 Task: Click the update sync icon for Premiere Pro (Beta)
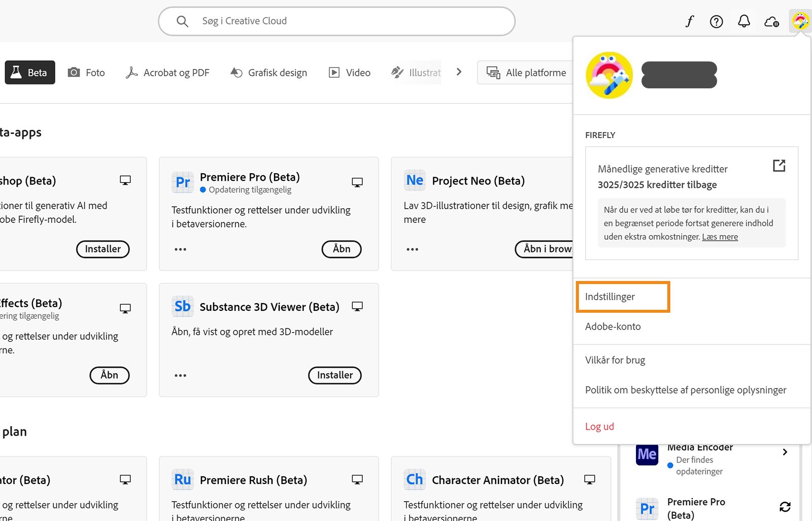(x=785, y=507)
